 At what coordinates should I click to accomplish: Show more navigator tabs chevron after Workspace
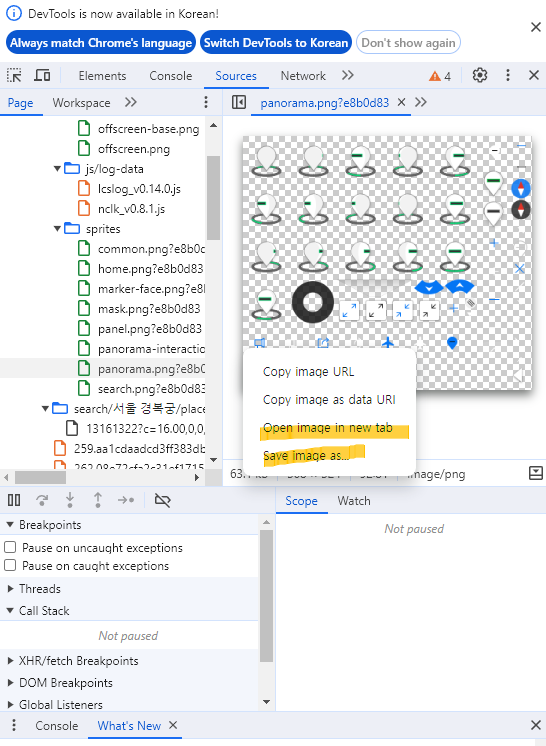(131, 102)
